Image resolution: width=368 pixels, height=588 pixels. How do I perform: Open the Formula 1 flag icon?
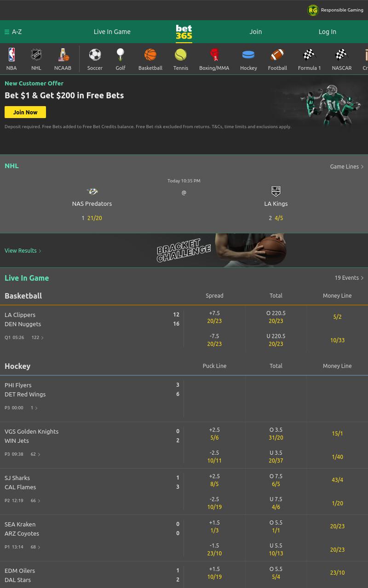(x=309, y=55)
